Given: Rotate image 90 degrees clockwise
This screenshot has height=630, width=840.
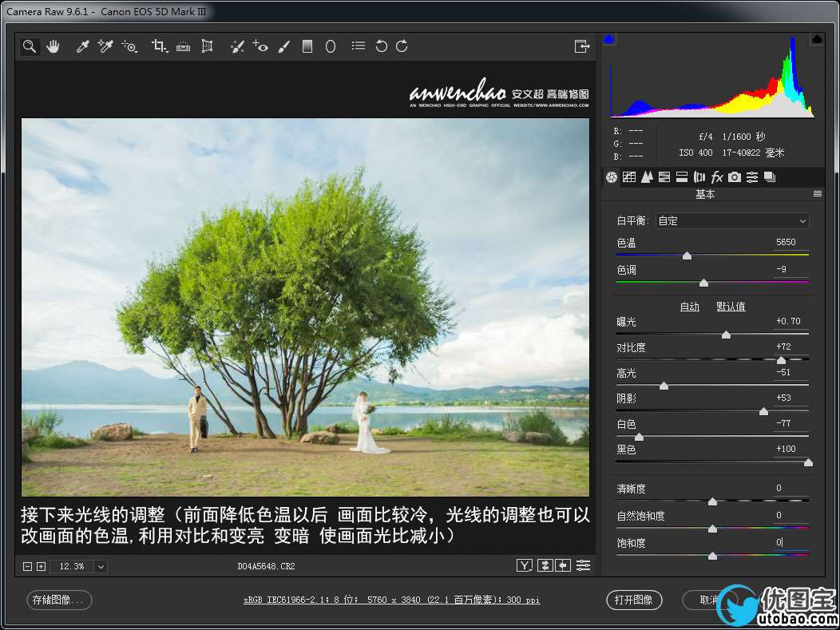Looking at the screenshot, I should tap(402, 46).
